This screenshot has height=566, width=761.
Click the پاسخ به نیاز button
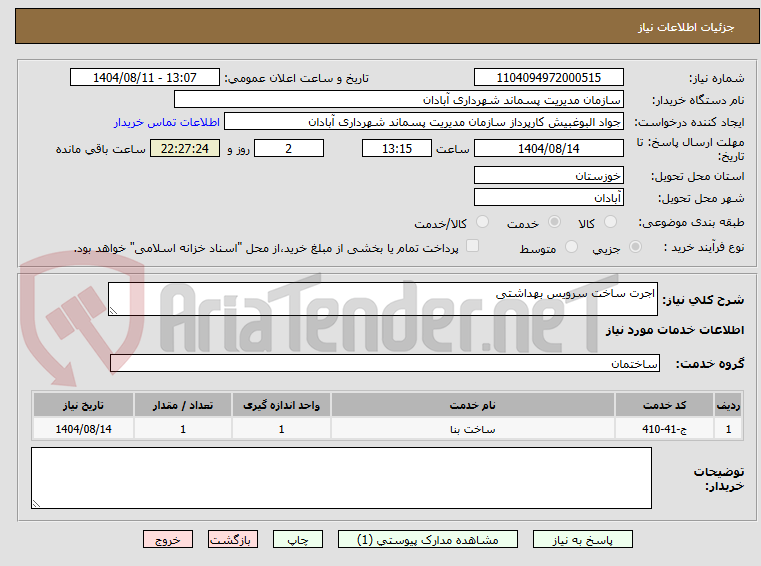582,539
